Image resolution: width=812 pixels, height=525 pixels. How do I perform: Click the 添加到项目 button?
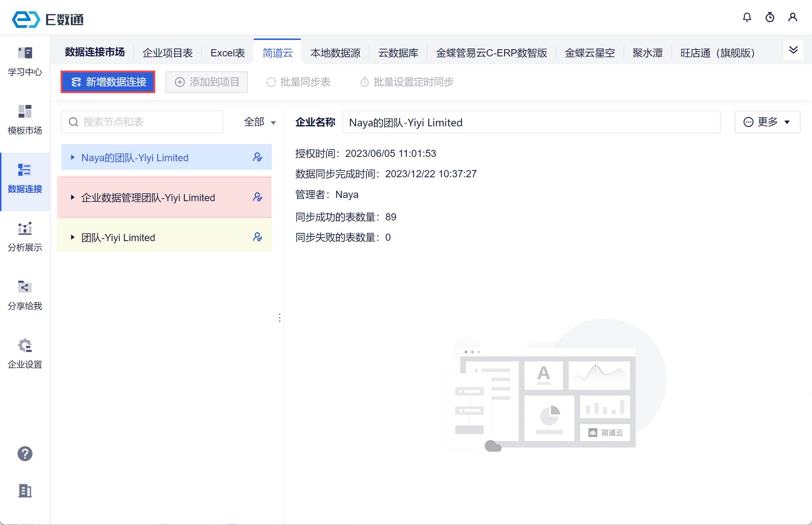(207, 82)
